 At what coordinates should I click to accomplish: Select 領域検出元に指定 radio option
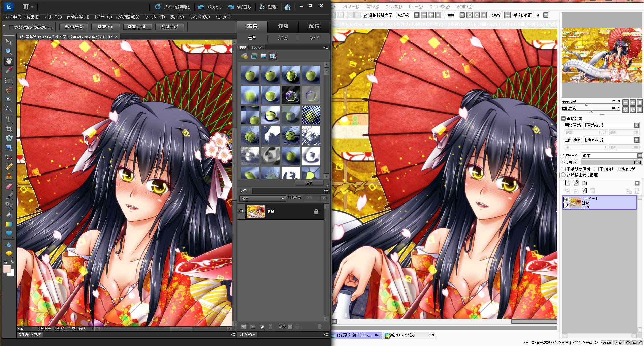coord(563,175)
